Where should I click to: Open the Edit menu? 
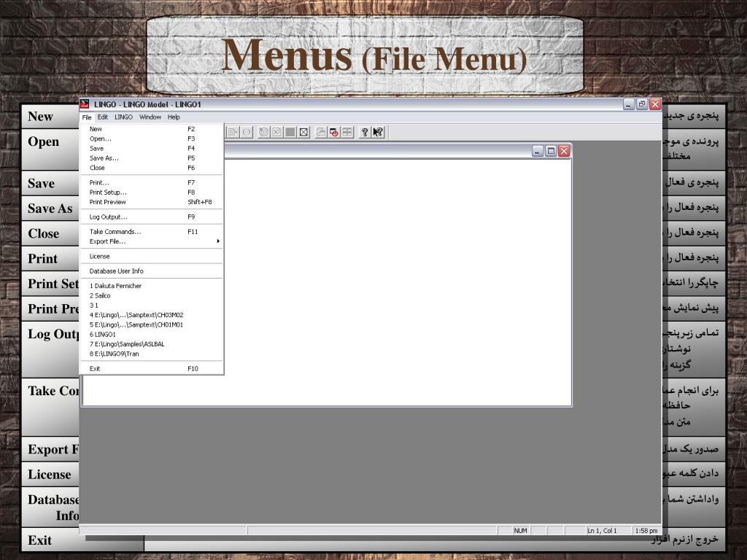[103, 117]
